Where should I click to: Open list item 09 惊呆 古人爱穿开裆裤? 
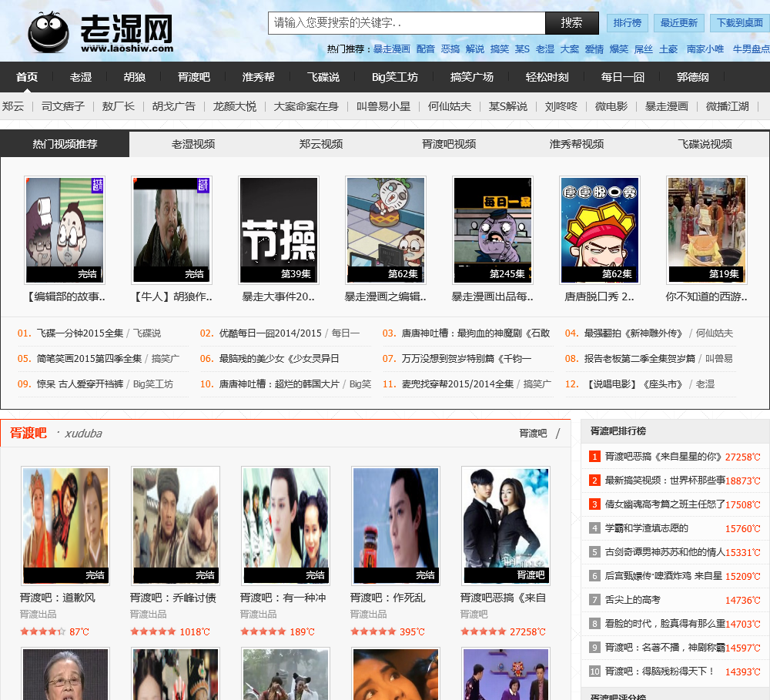click(x=80, y=384)
